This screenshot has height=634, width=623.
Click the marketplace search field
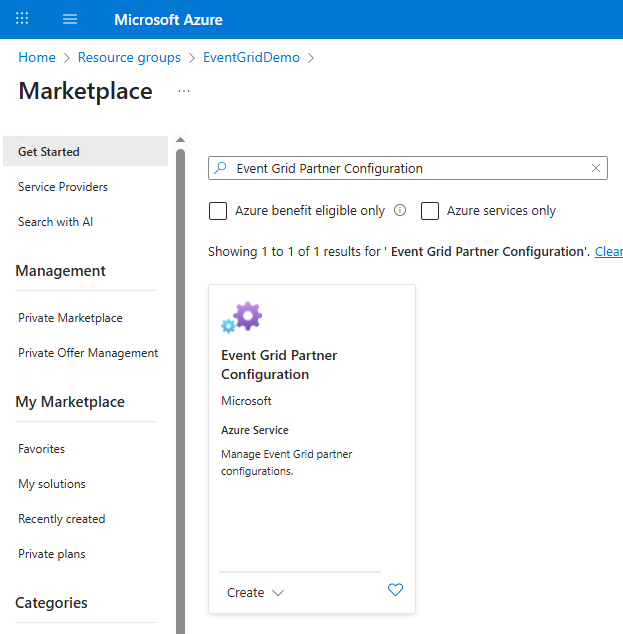tap(408, 168)
